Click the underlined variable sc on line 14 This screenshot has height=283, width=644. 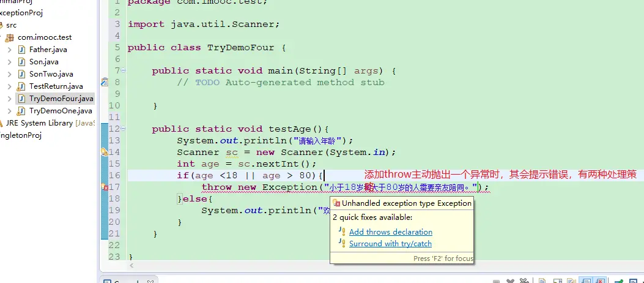click(x=232, y=153)
